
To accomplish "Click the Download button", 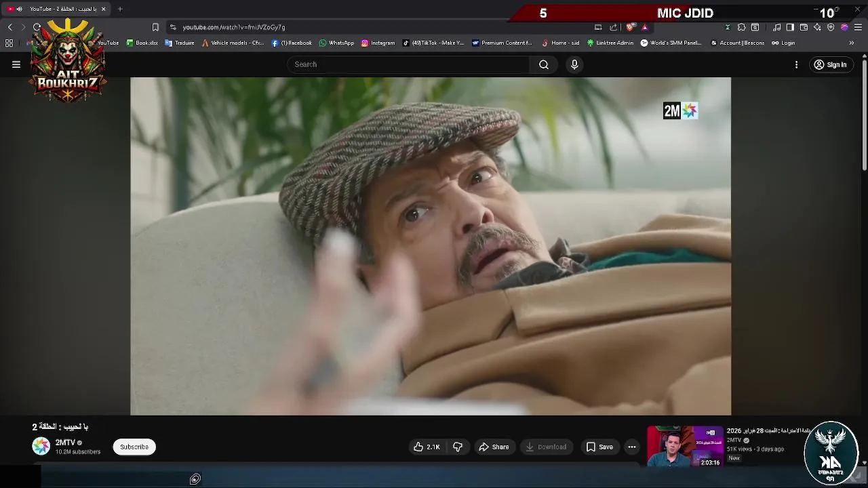I will tap(547, 447).
